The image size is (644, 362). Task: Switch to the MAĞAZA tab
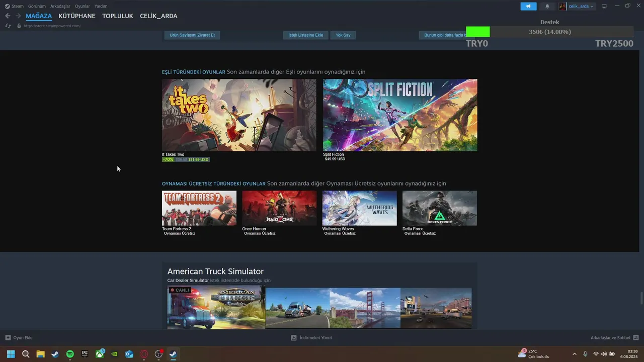pyautogui.click(x=39, y=16)
